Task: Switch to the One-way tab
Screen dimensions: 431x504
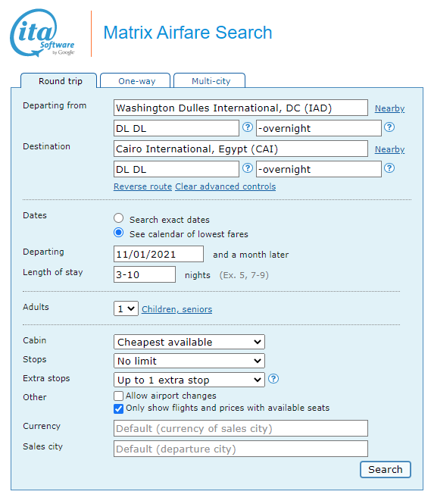Action: click(136, 80)
